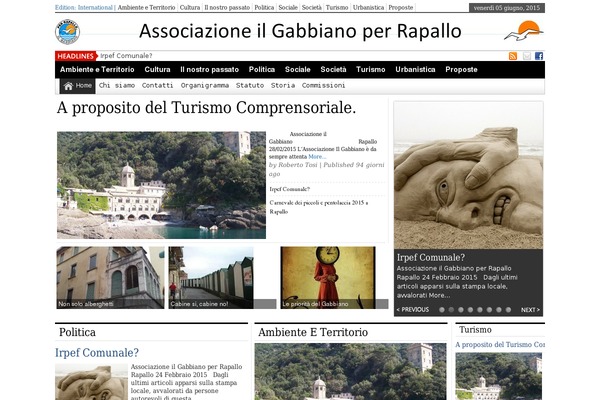Select Sociale in black menu bar

pos(297,70)
